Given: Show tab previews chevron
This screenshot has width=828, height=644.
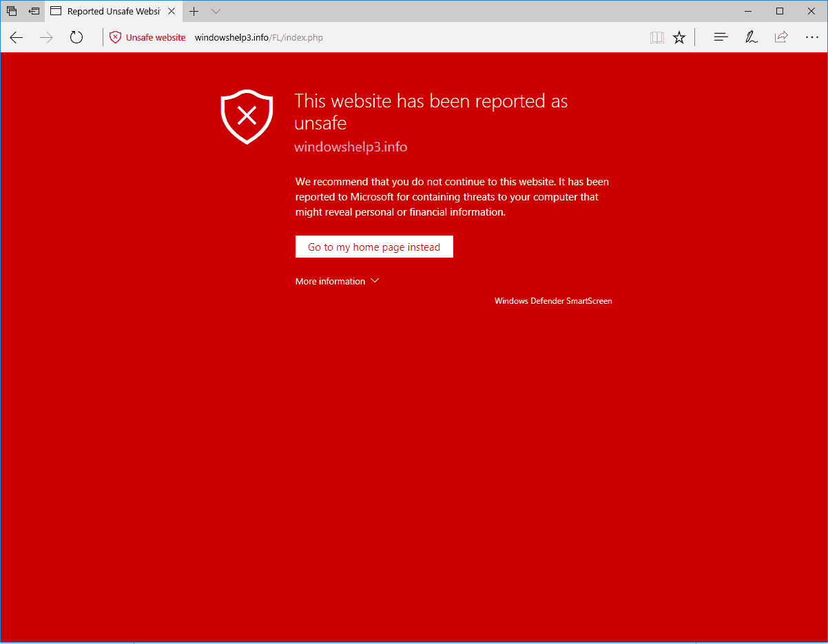Looking at the screenshot, I should point(216,11).
